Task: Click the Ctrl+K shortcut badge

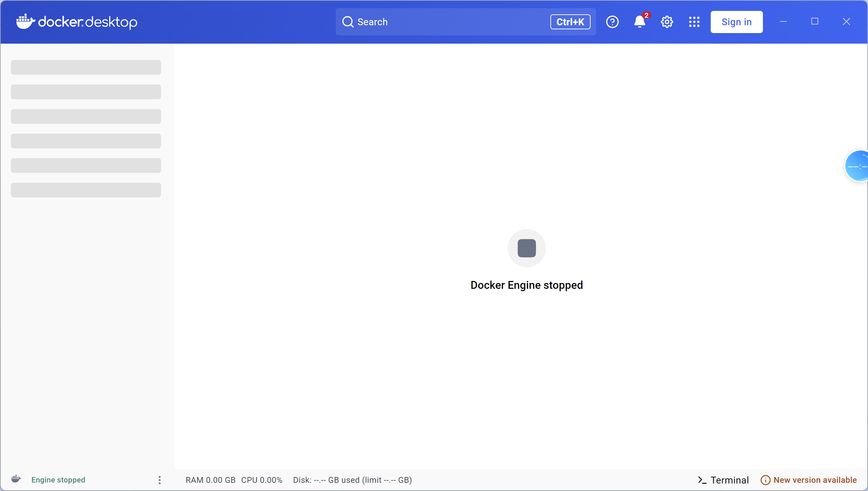Action: click(570, 22)
